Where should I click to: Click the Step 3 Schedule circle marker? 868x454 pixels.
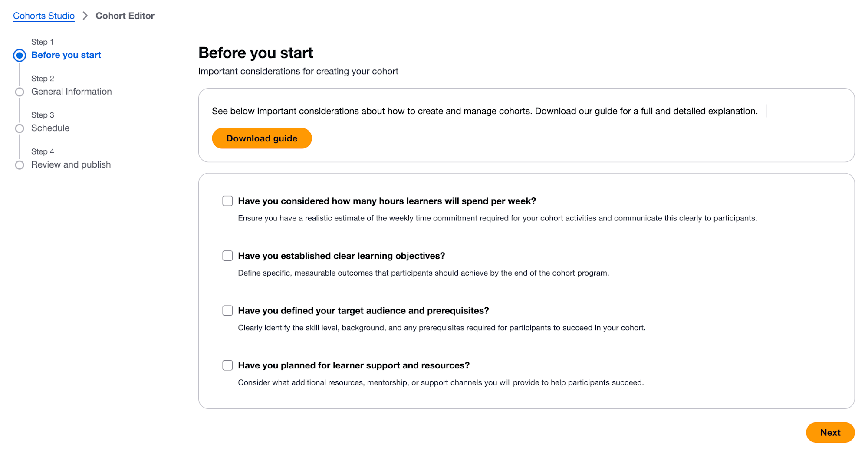click(20, 128)
